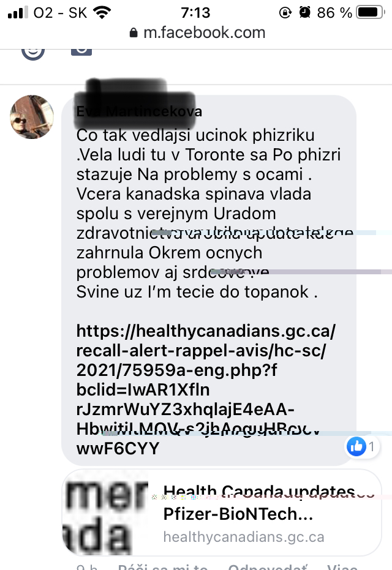Tap the alarm clock status icon
This screenshot has height=570, width=392.
(305, 13)
